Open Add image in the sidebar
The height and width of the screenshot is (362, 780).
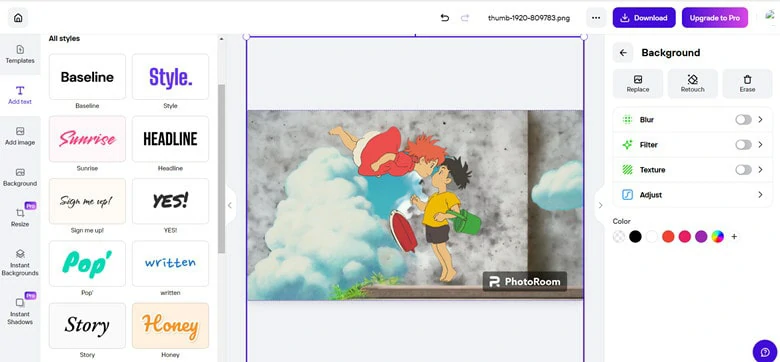[x=20, y=136]
